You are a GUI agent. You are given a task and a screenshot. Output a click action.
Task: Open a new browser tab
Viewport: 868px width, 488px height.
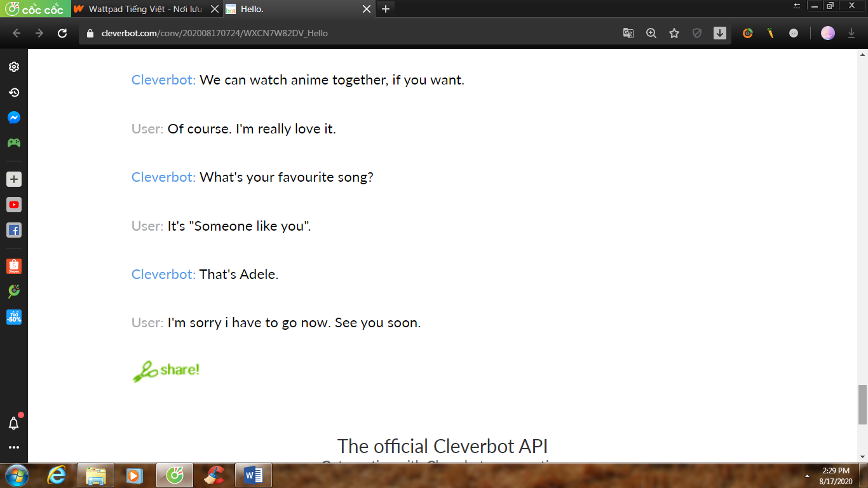pyautogui.click(x=385, y=9)
